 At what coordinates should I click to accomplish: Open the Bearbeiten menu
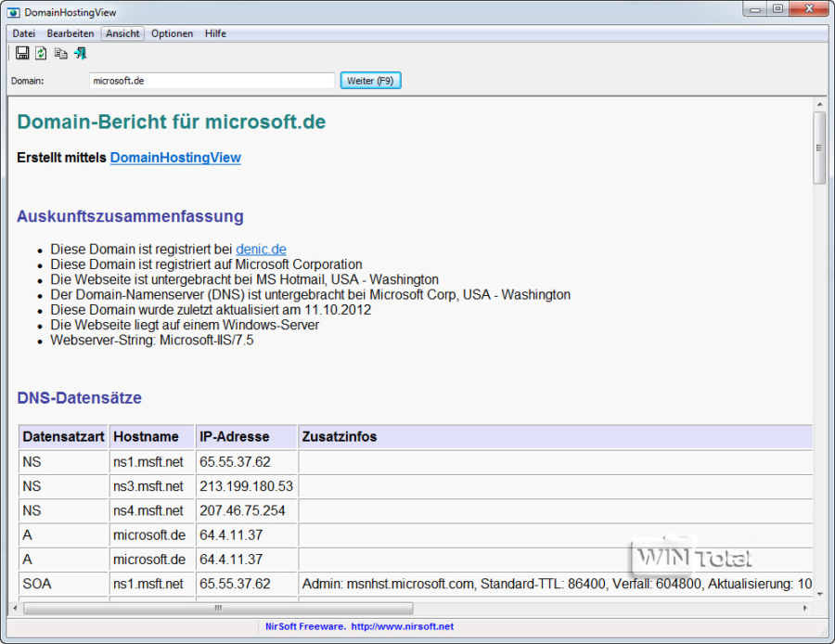(71, 33)
